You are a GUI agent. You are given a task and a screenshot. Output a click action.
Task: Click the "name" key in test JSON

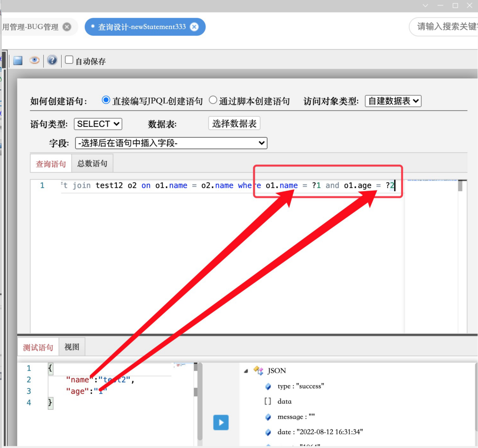79,380
